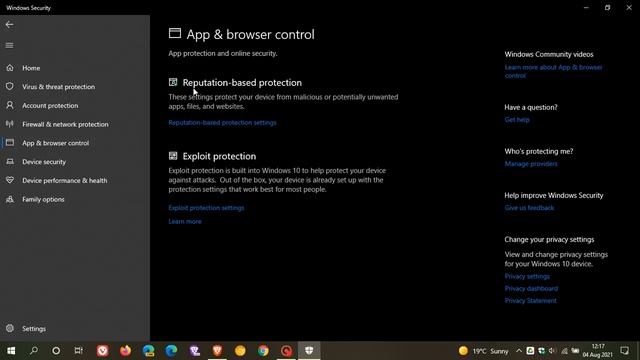
Task: Open the Privacy Statement link
Action: click(530, 301)
